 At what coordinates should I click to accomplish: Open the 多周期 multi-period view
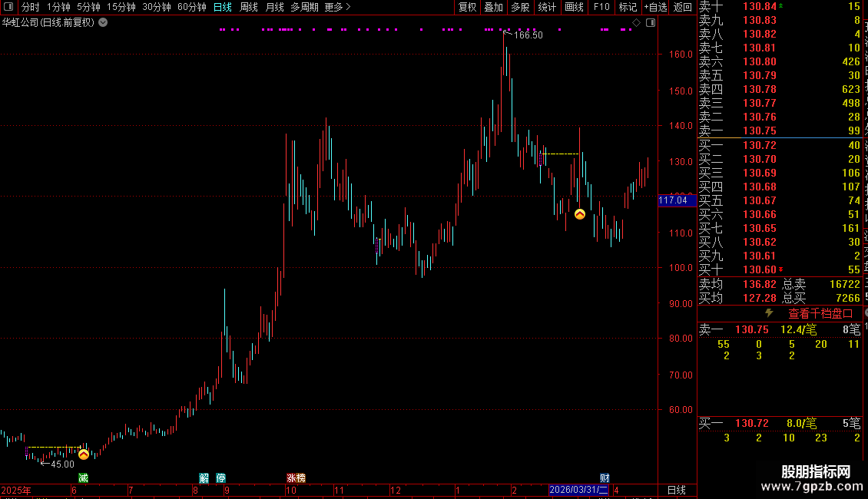pos(304,7)
